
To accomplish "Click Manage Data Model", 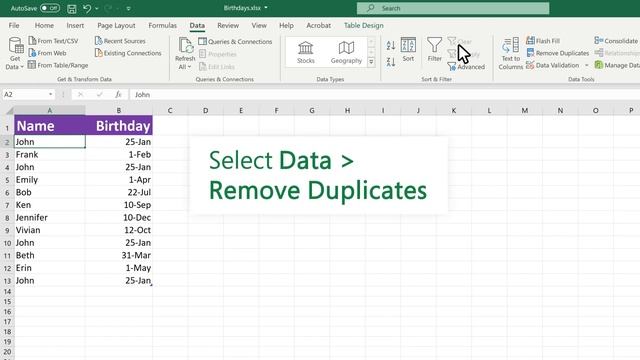I will pos(617,65).
